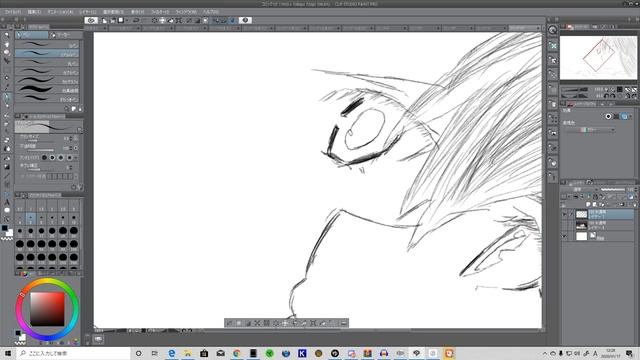Select brush size preset 0.7
Screen dimensions: 640x360
coord(20,207)
